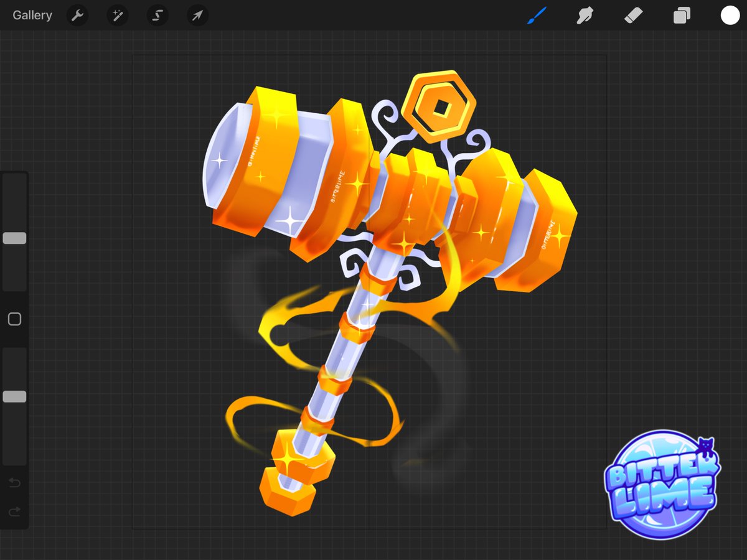Image resolution: width=747 pixels, height=560 pixels.
Task: Redo the last undone stroke
Action: point(14,511)
